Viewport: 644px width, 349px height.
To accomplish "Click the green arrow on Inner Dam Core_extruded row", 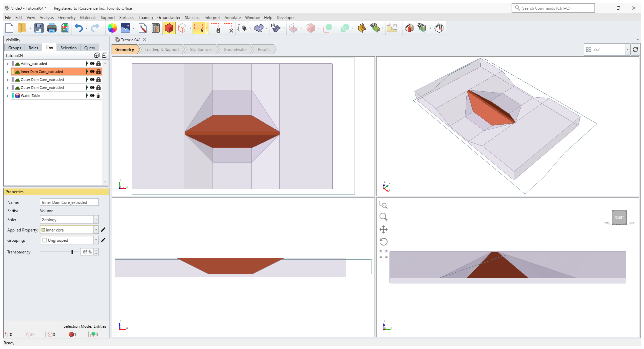I will tap(87, 72).
